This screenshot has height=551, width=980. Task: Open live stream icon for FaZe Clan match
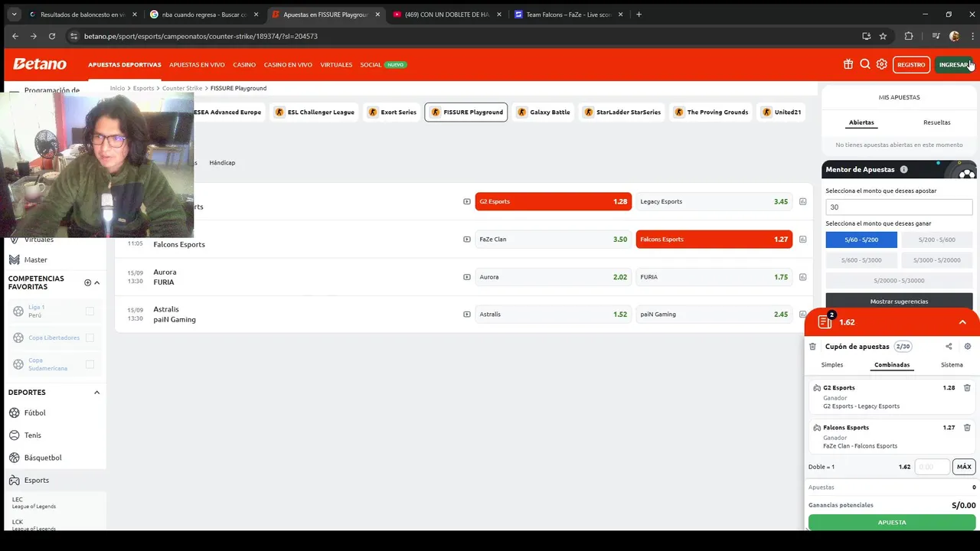(467, 239)
